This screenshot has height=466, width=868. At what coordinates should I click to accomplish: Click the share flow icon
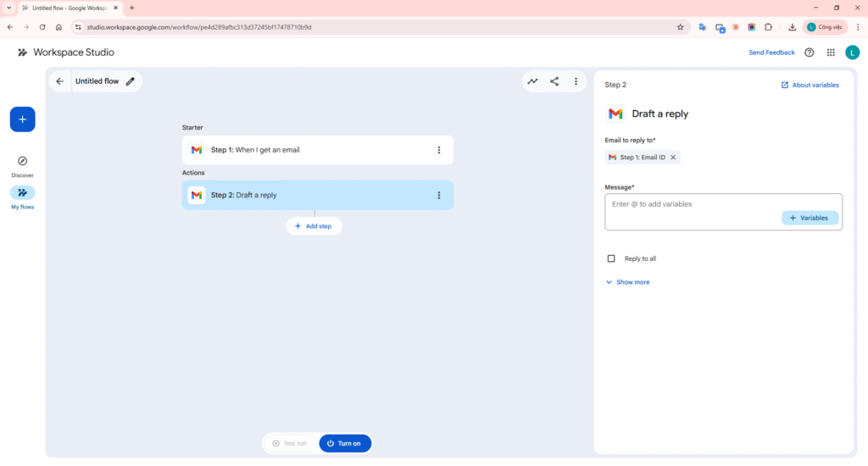[x=554, y=81]
